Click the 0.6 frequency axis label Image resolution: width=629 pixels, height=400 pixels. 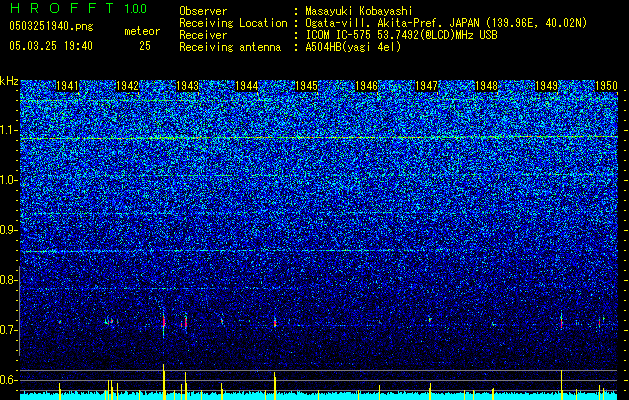(x=7, y=380)
